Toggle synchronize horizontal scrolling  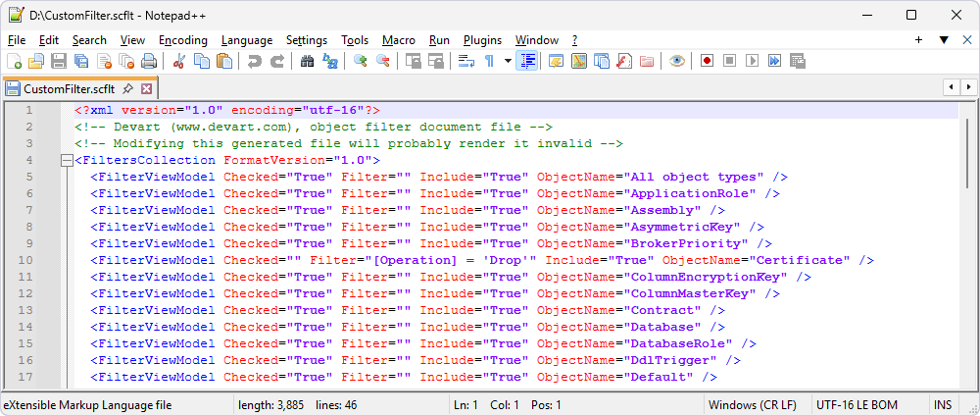pyautogui.click(x=436, y=61)
